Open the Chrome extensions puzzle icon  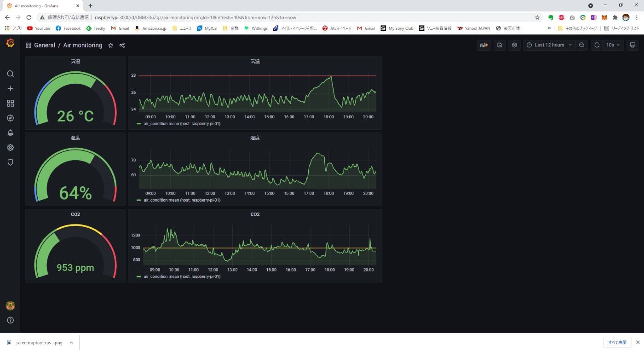[x=615, y=17]
